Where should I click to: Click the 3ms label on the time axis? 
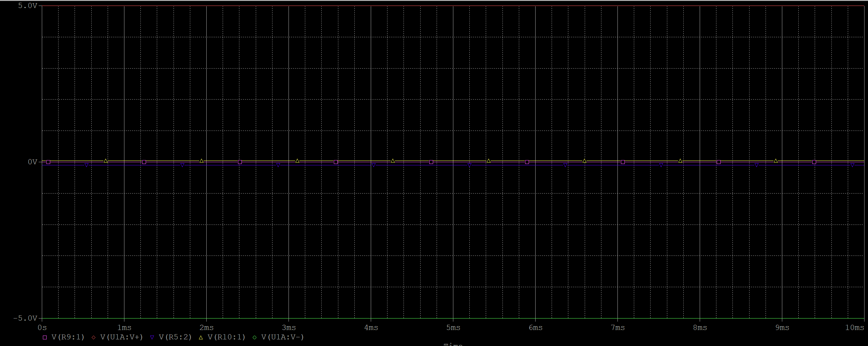(289, 328)
